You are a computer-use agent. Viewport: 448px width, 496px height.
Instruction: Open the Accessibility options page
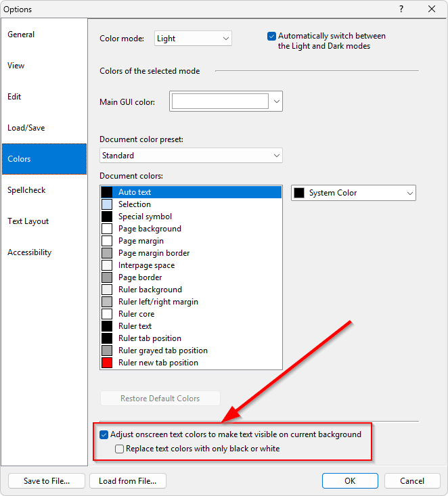click(44, 252)
